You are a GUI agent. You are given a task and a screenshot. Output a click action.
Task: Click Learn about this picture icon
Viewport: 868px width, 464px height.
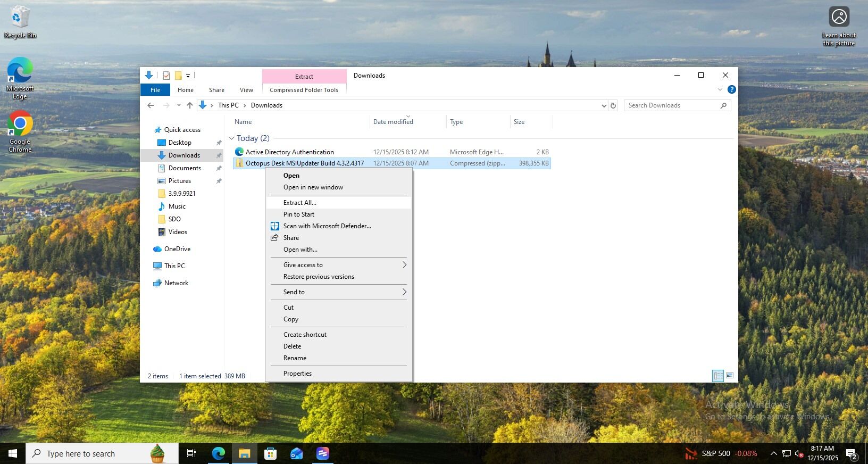(x=839, y=26)
